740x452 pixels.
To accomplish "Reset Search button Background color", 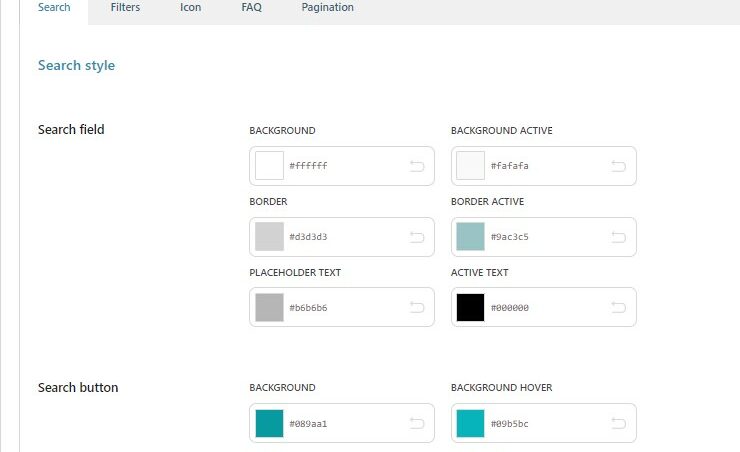I will pos(417,424).
